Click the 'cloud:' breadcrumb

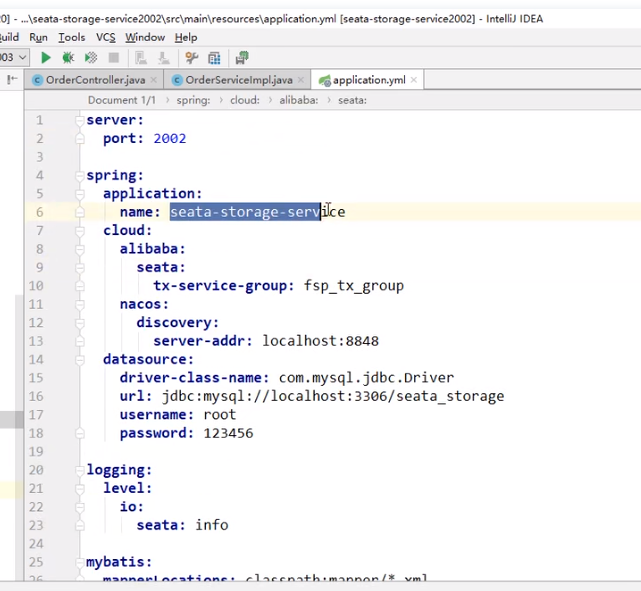(245, 101)
